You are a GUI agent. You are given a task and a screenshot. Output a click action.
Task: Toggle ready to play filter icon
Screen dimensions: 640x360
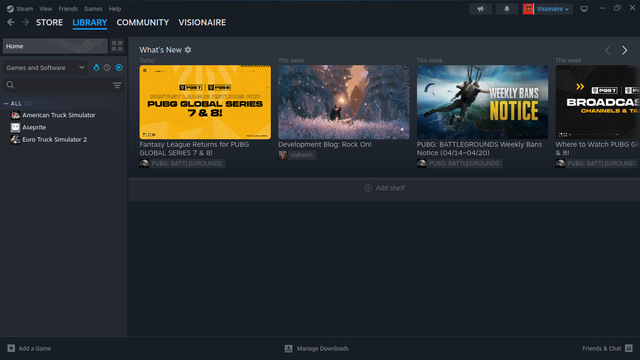[x=119, y=68]
